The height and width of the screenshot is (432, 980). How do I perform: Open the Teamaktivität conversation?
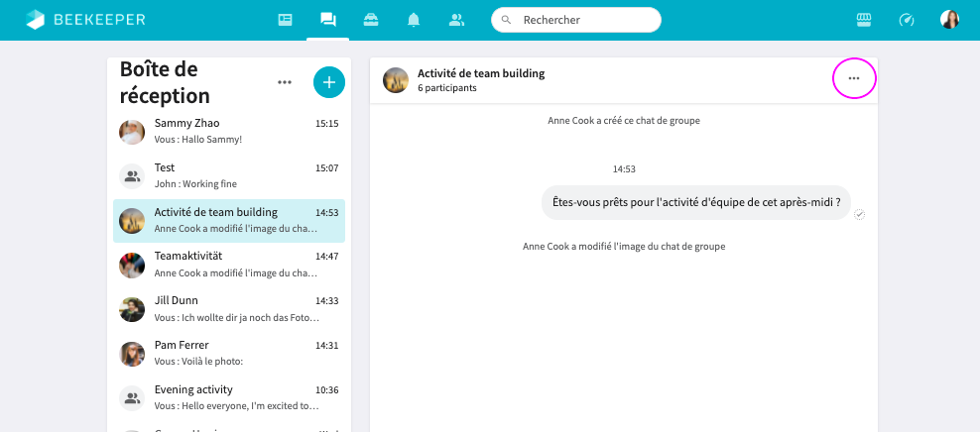(229, 264)
